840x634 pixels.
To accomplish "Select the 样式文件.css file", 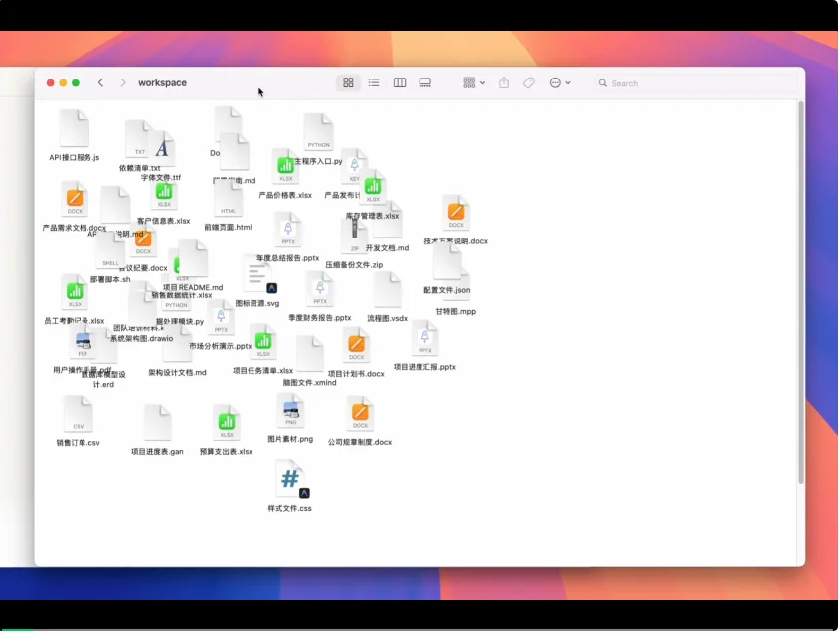I will click(x=289, y=479).
